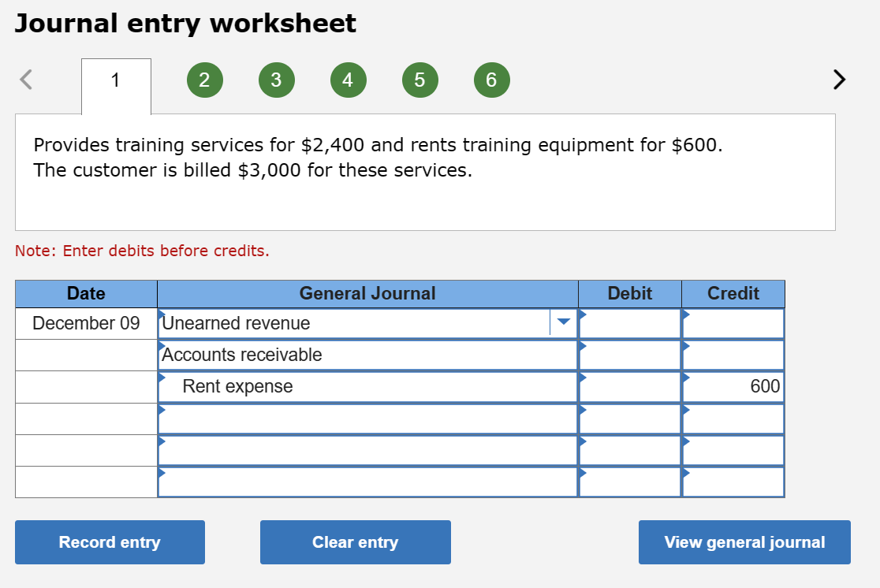The width and height of the screenshot is (880, 588).
Task: Click the Credit cell showing 600
Action: [732, 386]
